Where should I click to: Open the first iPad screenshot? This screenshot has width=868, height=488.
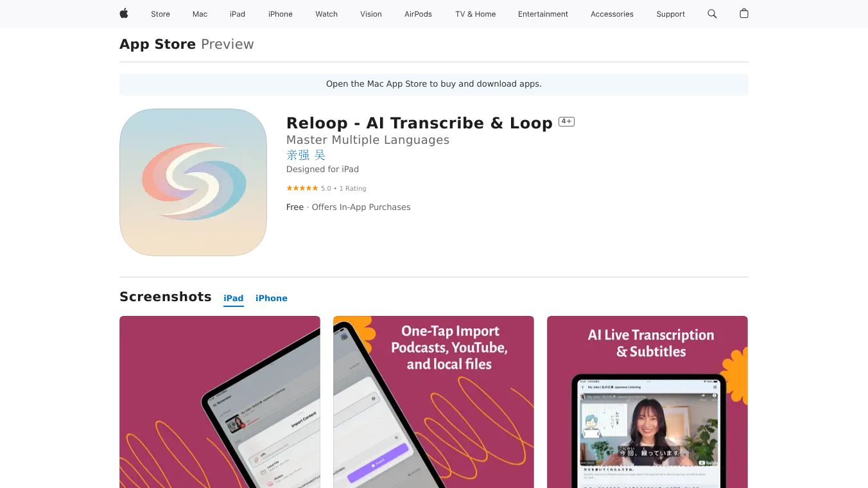220,402
